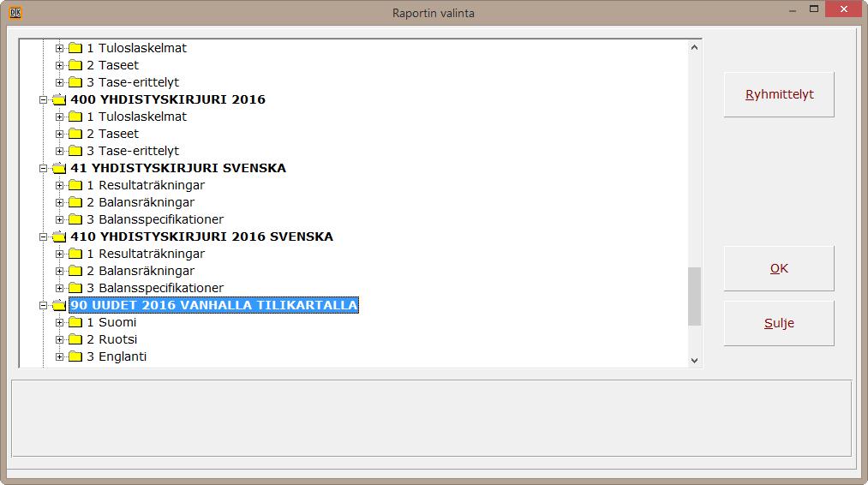Select the 410 YHDISTYSKIRJURI 2016 SVENSKA row
Screen dimensions: 868x485
tap(201, 237)
